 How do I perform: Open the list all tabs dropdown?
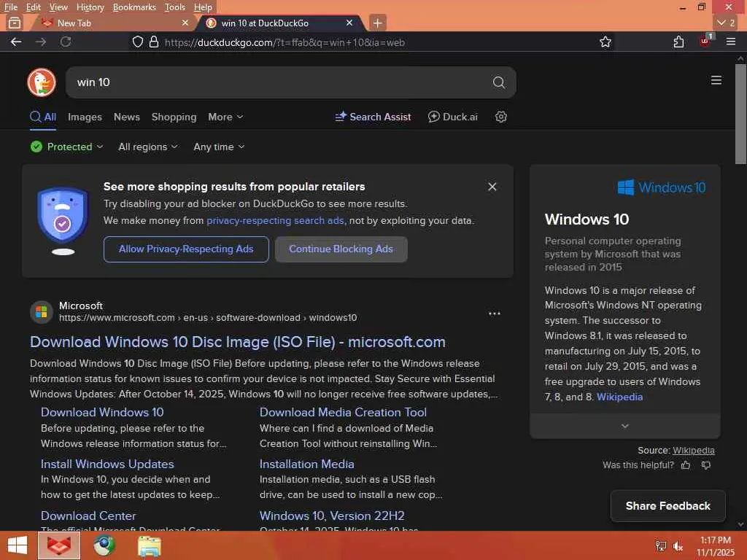coord(726,23)
